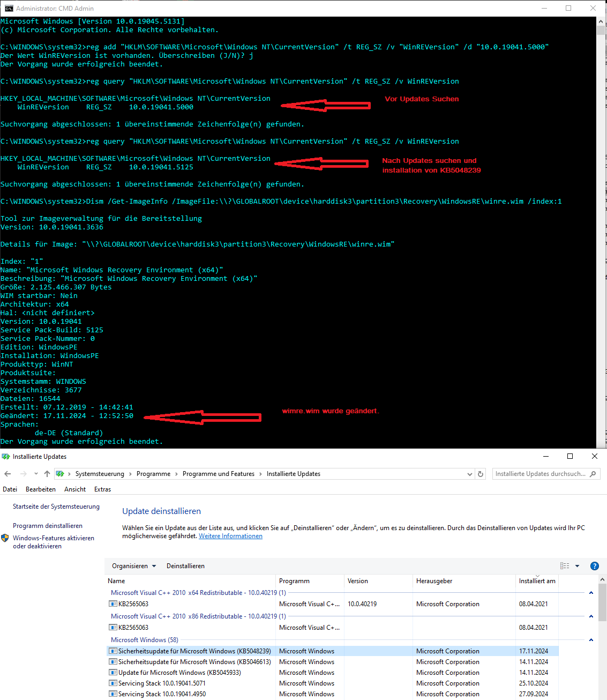This screenshot has height=700, width=607.
Task: Maximize the CMD Admin window
Action: [x=568, y=8]
